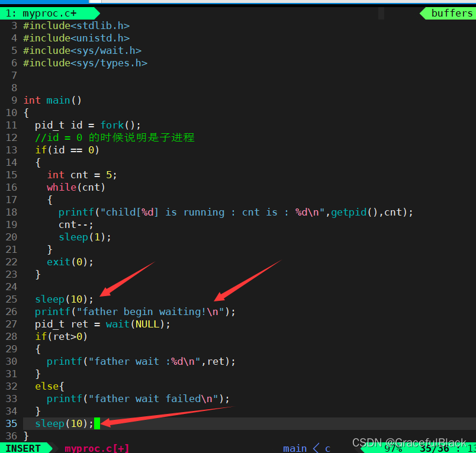Screen dimensions: 476x453
Task: Click the green cursor block on line 35
Action: pos(97,423)
